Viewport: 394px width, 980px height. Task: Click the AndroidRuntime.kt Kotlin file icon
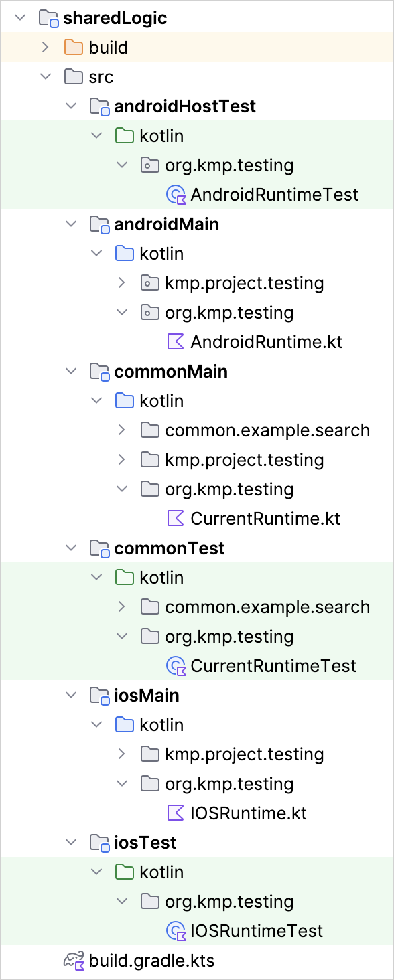175,342
